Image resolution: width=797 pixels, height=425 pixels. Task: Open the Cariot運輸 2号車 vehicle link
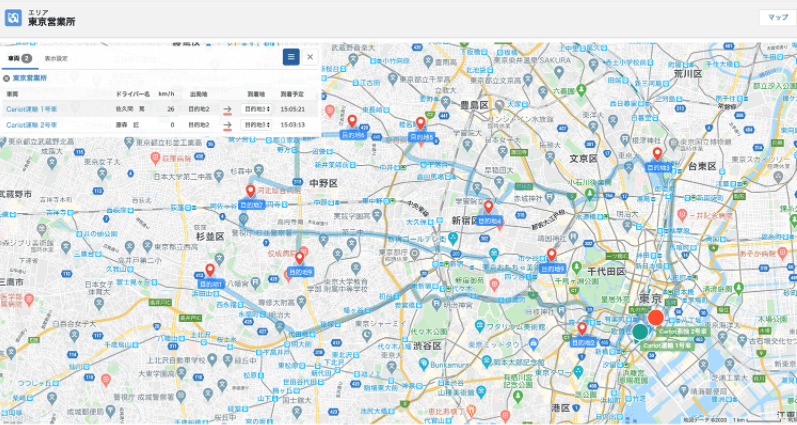click(x=32, y=125)
